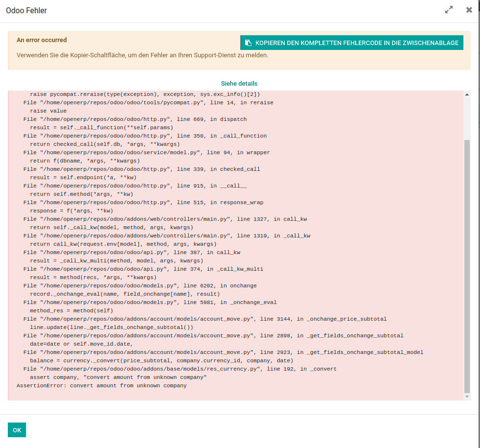Click the http.py line 339 checked_call entry

142,169
